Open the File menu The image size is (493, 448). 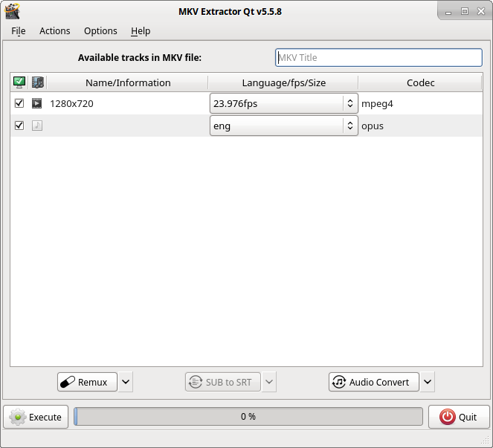(x=19, y=30)
